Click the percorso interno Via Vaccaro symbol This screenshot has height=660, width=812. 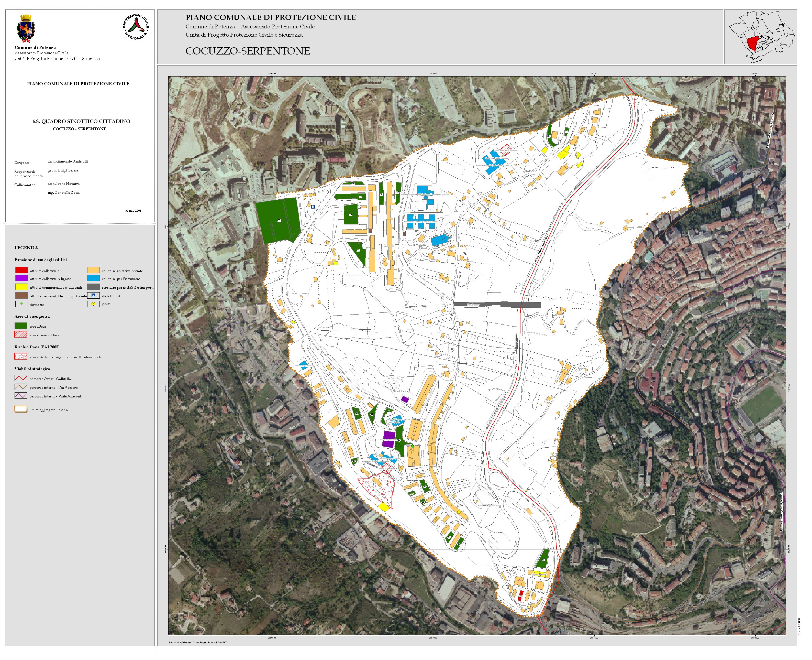(20, 387)
